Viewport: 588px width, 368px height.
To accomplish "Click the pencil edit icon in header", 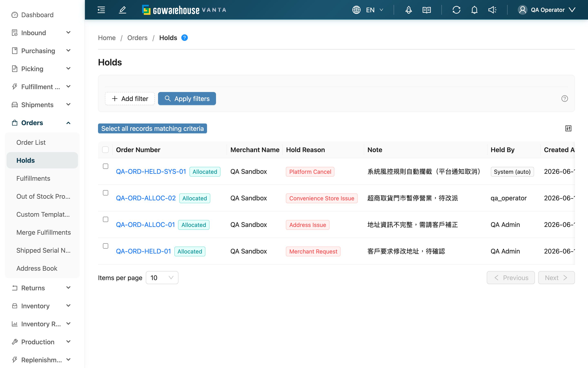I will (122, 10).
